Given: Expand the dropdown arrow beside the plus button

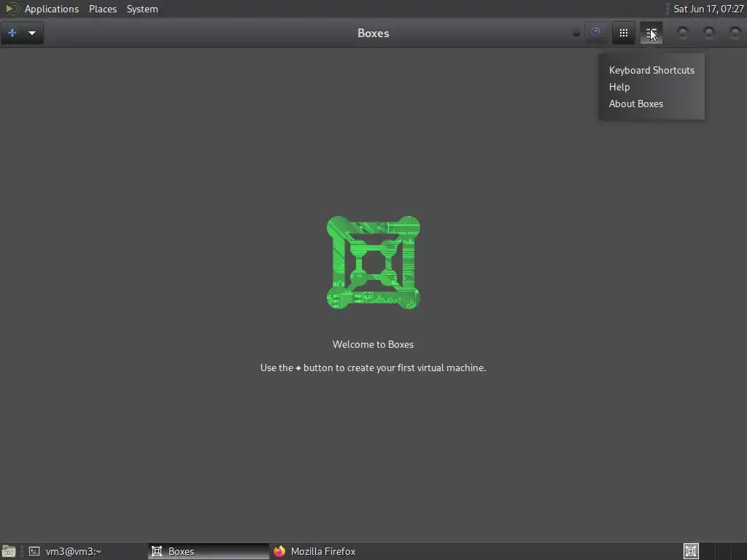Looking at the screenshot, I should click(32, 33).
